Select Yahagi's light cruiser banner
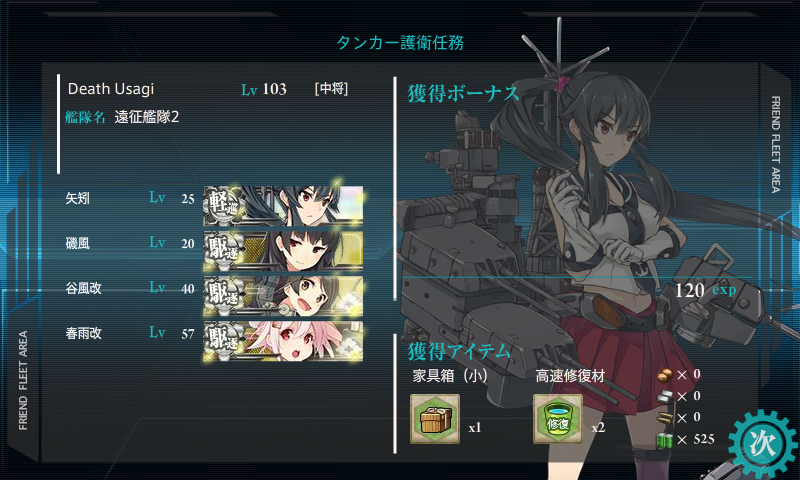This screenshot has width=800, height=480. (283, 206)
